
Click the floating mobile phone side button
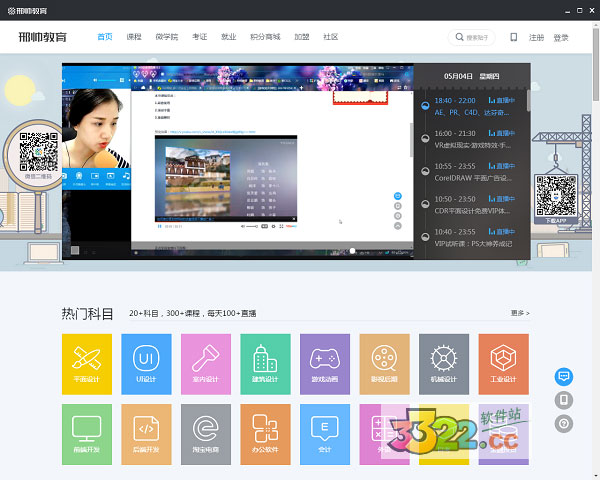[564, 400]
